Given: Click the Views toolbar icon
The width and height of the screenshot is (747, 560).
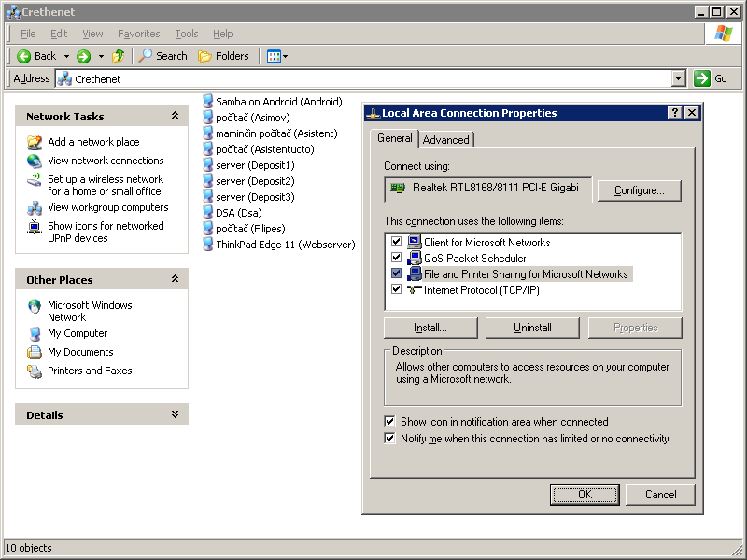Looking at the screenshot, I should coord(274,56).
